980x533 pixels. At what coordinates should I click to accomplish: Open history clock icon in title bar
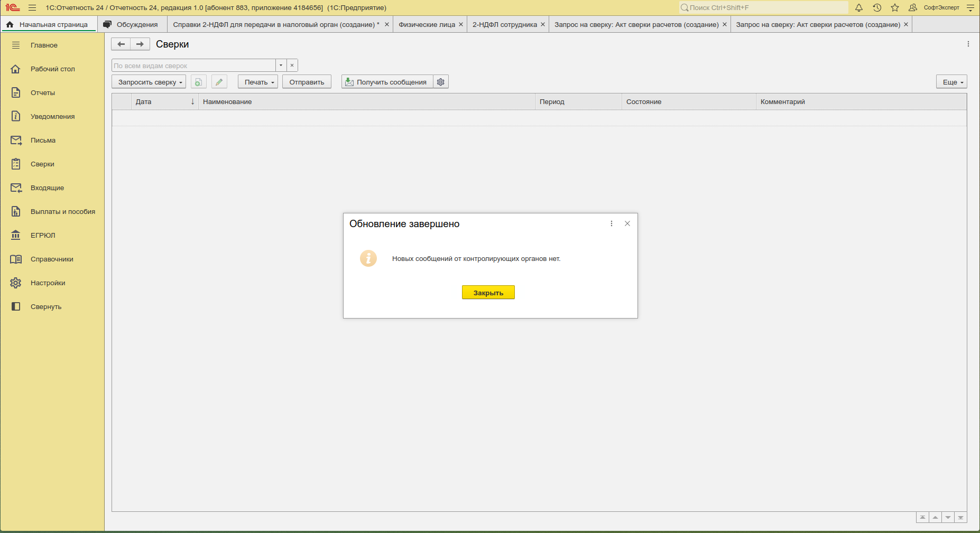point(877,8)
